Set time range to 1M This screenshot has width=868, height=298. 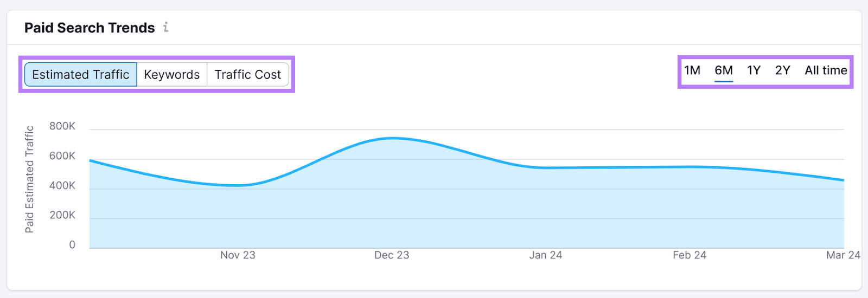(x=692, y=70)
